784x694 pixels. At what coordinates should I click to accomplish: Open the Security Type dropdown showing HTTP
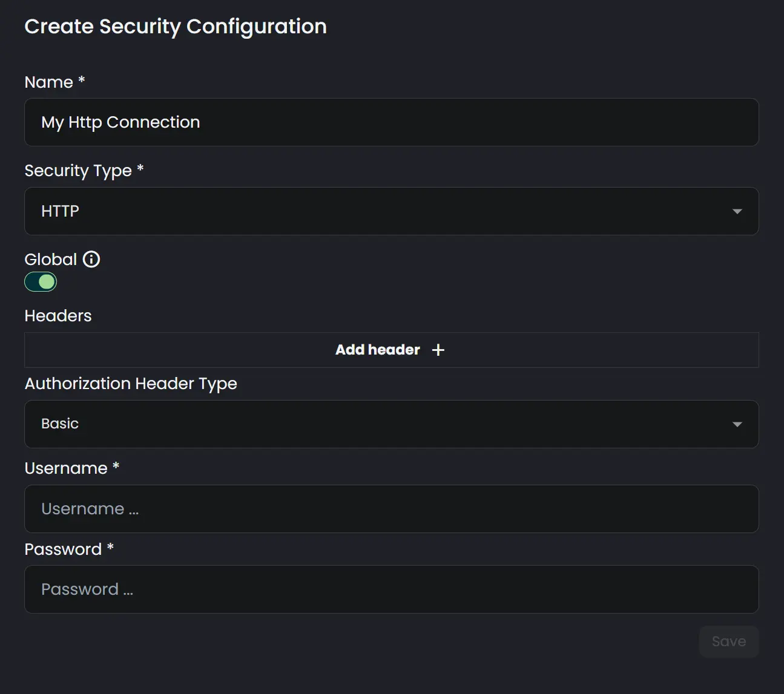tap(391, 211)
